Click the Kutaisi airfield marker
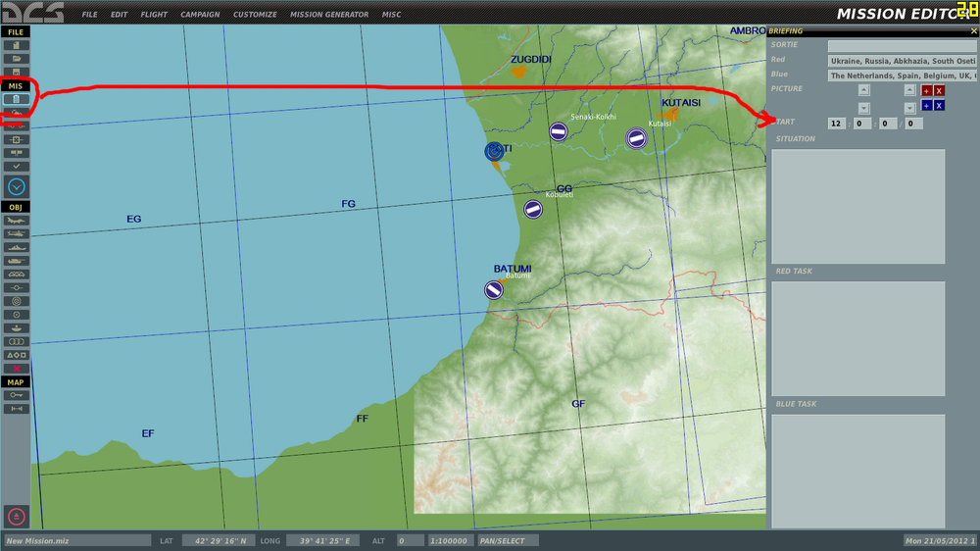The image size is (980, 551). pyautogui.click(x=636, y=138)
